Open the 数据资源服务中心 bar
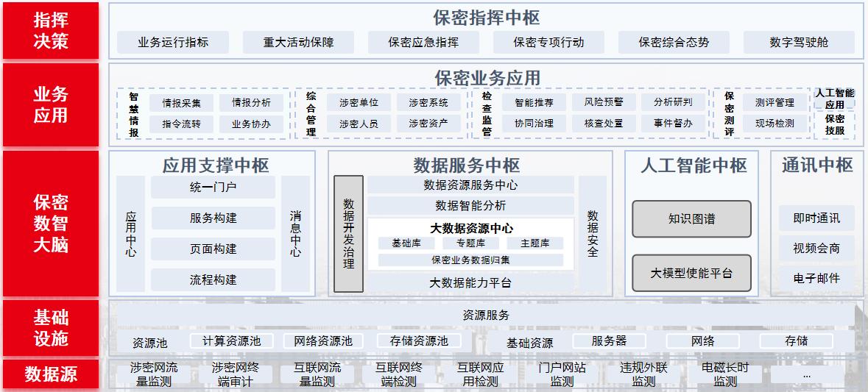The image size is (868, 392). [470, 185]
